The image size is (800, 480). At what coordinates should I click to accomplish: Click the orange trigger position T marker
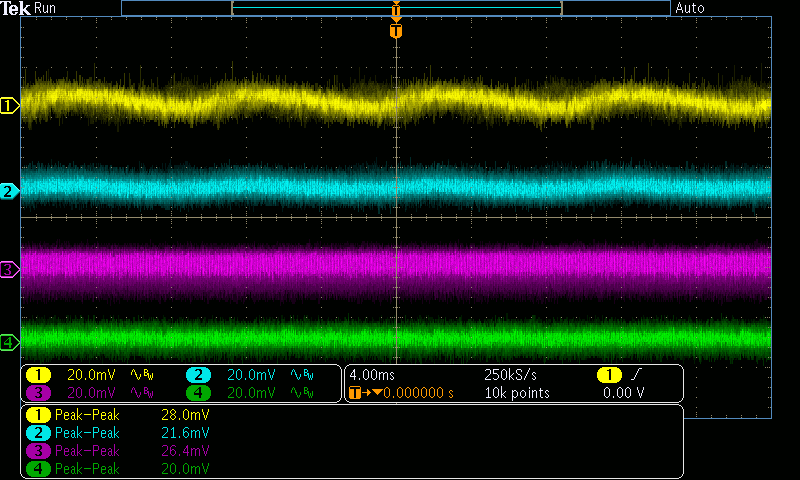coord(396,31)
